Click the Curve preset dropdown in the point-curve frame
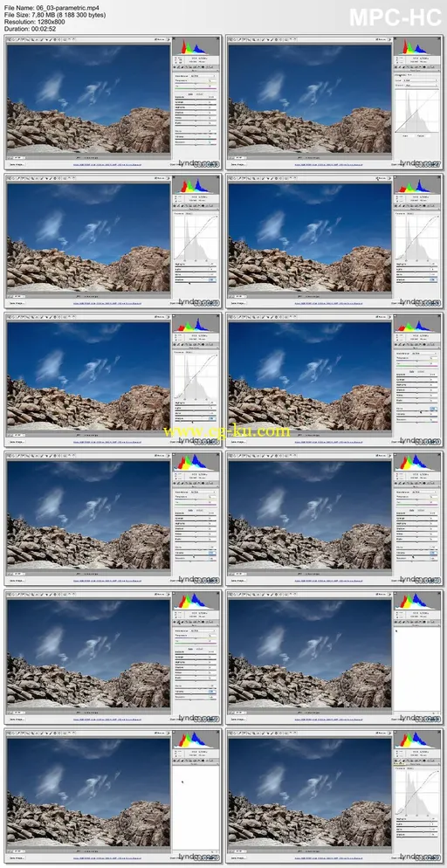Viewport: 447px width, 868px height. pos(419,80)
